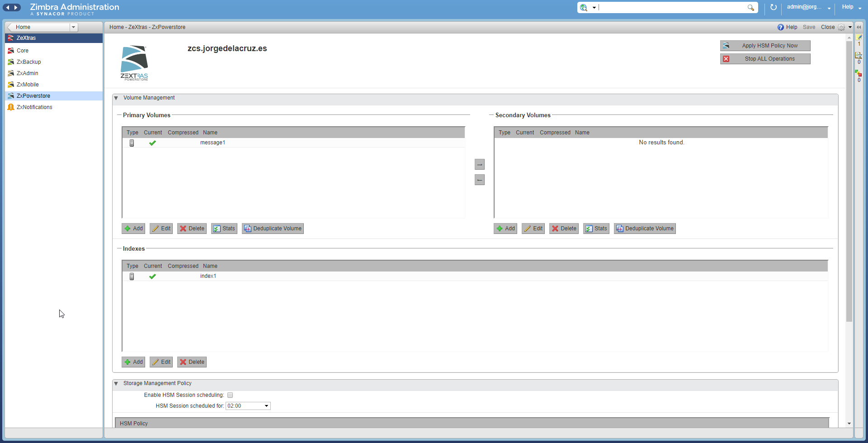Click the magnifier search icon
This screenshot has width=868, height=443.
[751, 7]
